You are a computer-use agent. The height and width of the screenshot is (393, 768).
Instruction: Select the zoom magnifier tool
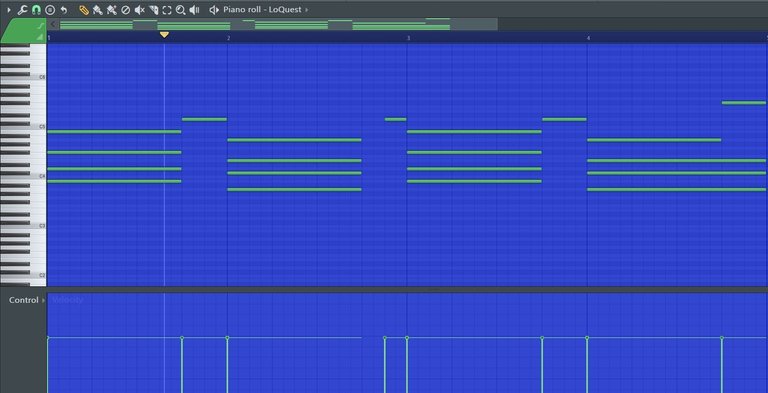(180, 10)
